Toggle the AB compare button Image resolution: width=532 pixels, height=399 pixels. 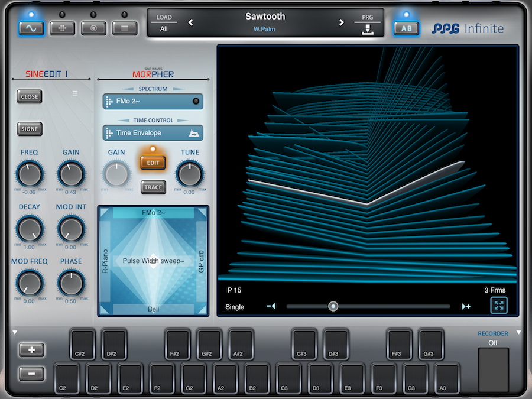click(x=407, y=28)
